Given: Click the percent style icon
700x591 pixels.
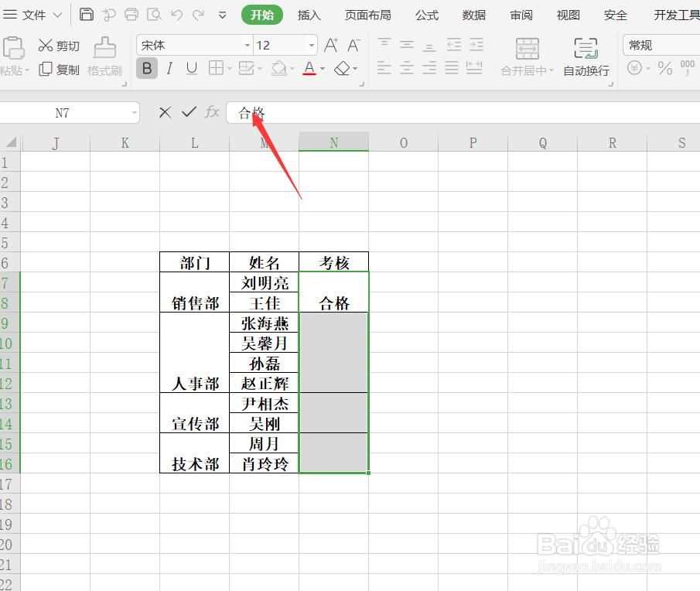Looking at the screenshot, I should coord(664,68).
